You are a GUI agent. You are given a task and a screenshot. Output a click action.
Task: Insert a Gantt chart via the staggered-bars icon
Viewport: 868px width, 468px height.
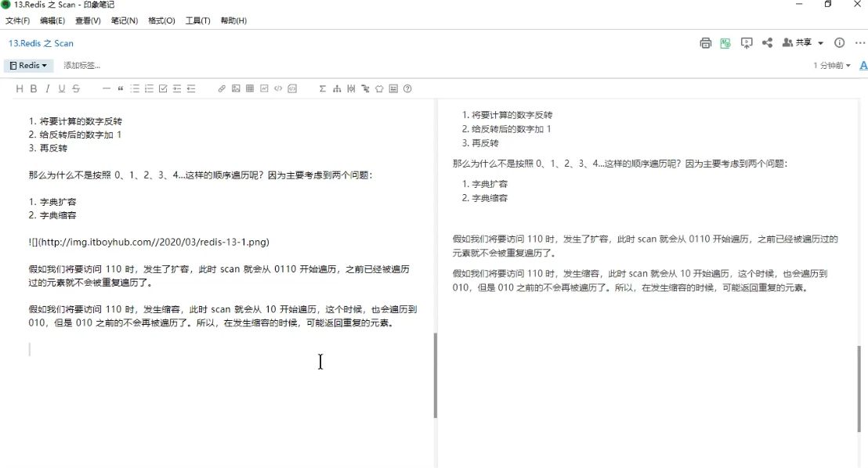point(365,88)
